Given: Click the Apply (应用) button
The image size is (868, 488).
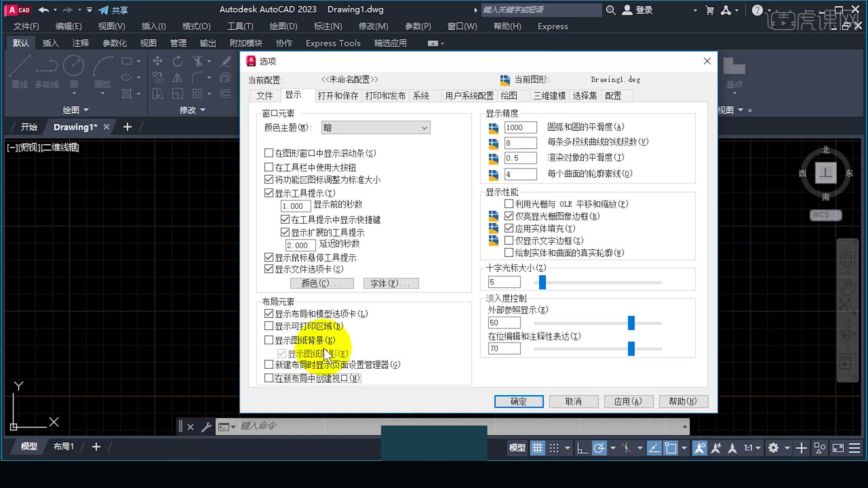Looking at the screenshot, I should click(x=628, y=401).
